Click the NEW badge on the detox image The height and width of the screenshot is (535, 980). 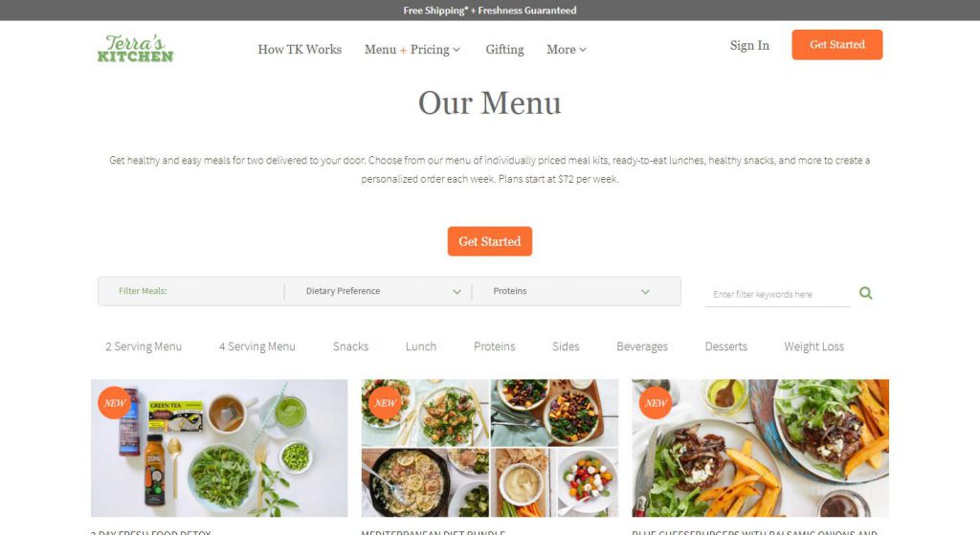click(115, 403)
